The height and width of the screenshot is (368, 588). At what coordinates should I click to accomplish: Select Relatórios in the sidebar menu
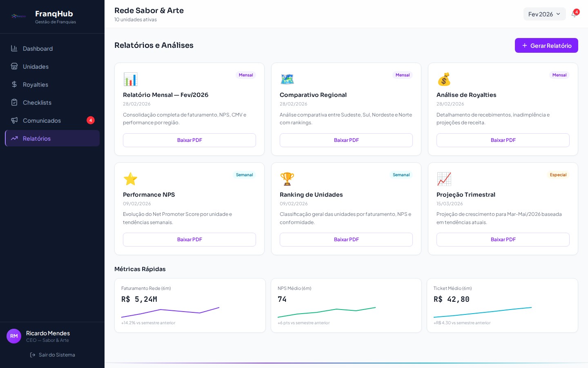pyautogui.click(x=37, y=138)
